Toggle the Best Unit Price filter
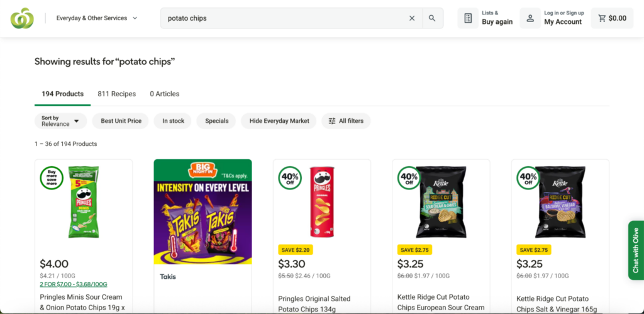Image resolution: width=644 pixels, height=314 pixels. pos(121,121)
